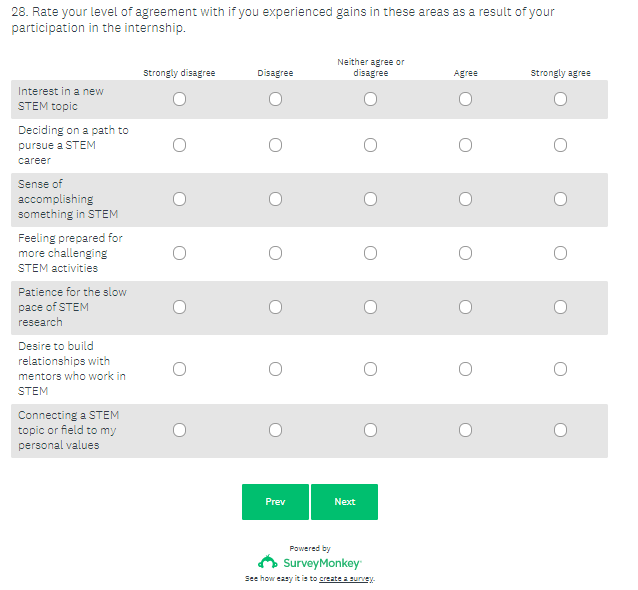
Task: Click the SurveyMonkey logo icon
Action: coord(268,562)
